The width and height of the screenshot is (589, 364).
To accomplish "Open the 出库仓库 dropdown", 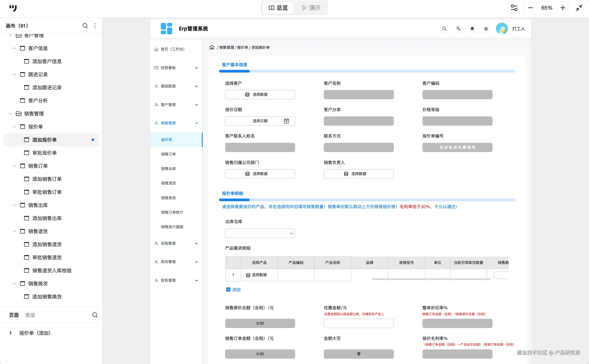I will pos(260,233).
